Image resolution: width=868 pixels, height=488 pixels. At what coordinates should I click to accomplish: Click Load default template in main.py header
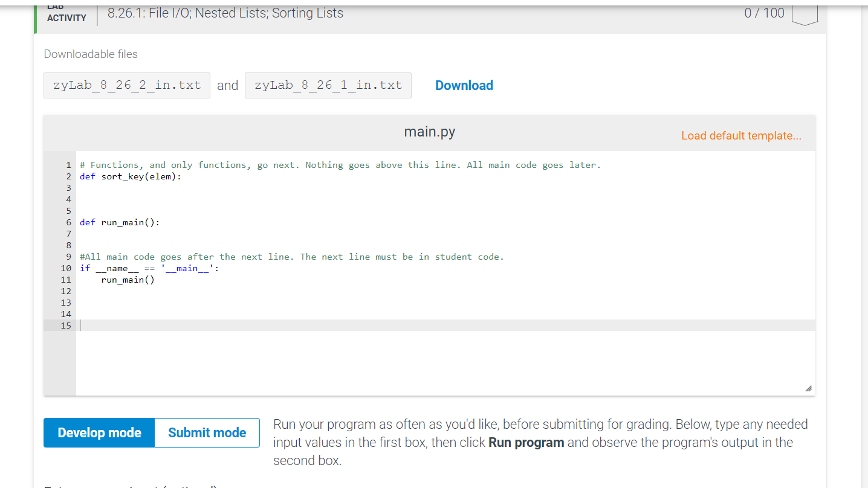(x=740, y=135)
